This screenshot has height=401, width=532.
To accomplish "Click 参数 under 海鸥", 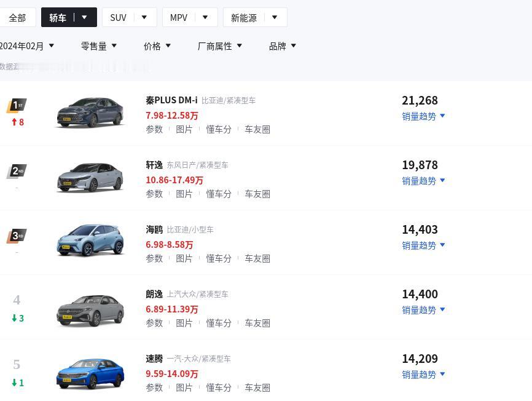I will [x=154, y=258].
